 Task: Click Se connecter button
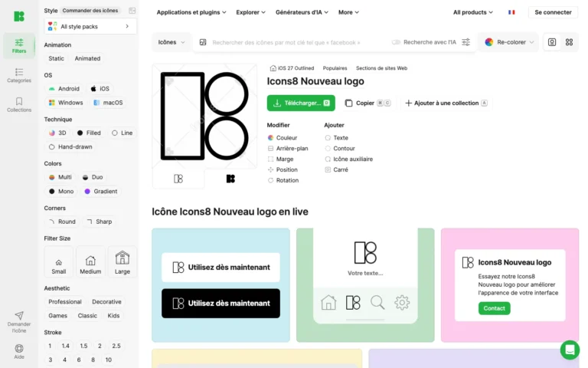click(553, 12)
